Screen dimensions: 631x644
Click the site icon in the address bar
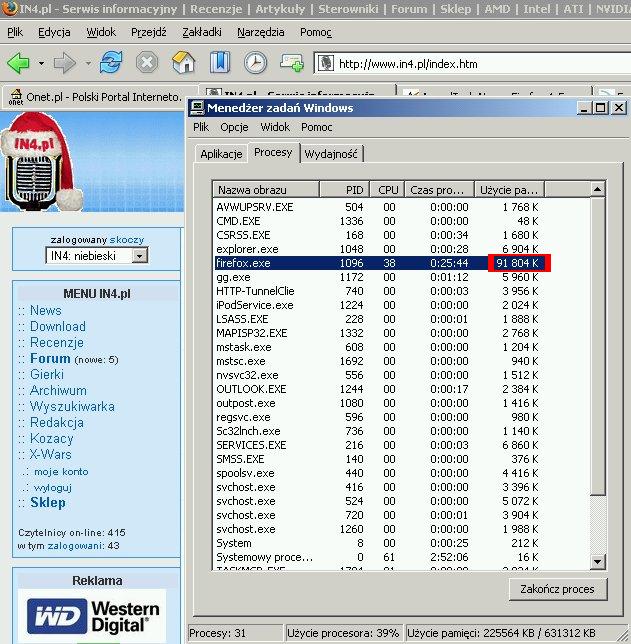tap(325, 64)
